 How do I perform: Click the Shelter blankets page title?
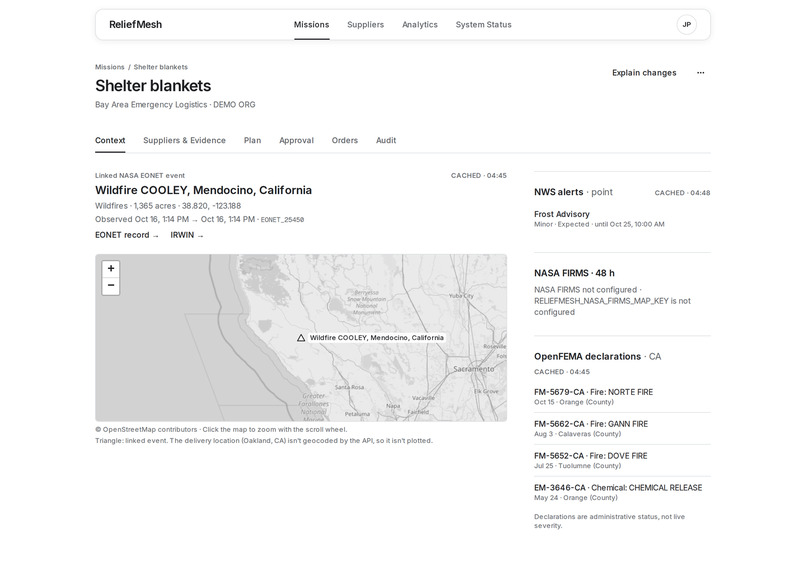point(153,85)
